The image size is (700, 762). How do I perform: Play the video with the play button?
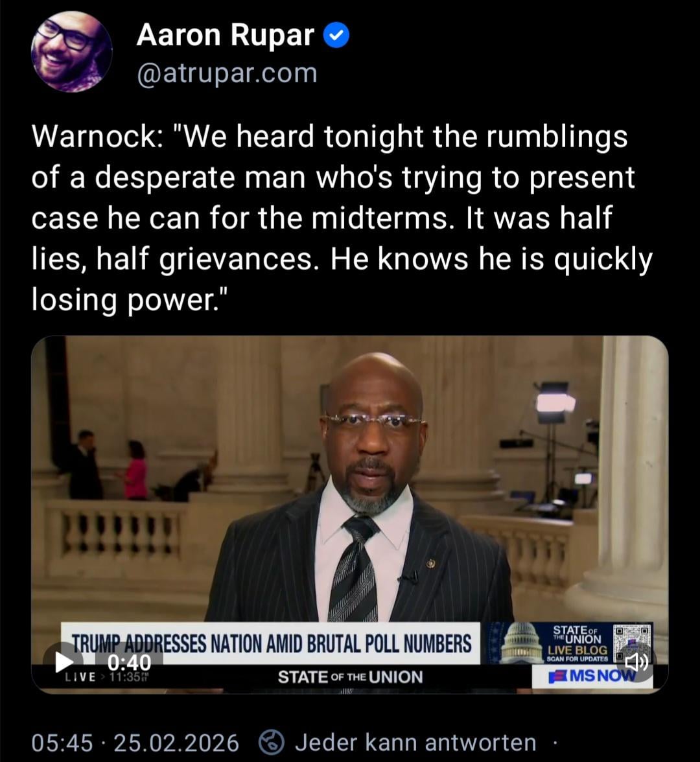[63, 662]
